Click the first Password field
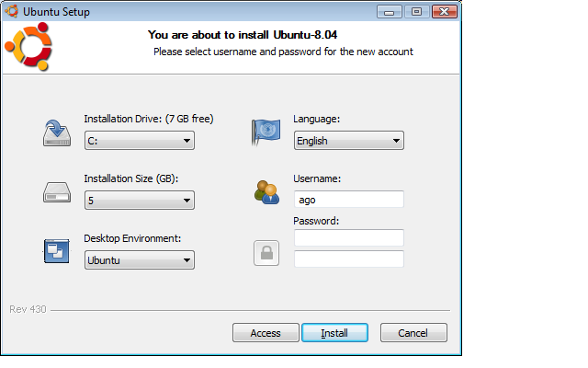Image resolution: width=588 pixels, height=368 pixels. pyautogui.click(x=349, y=238)
